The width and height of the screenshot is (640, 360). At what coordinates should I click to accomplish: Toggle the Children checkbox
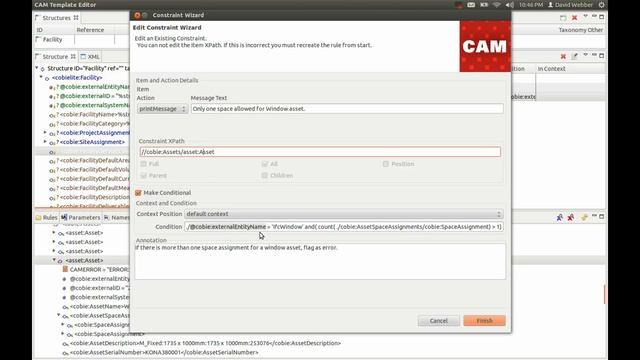pos(264,176)
